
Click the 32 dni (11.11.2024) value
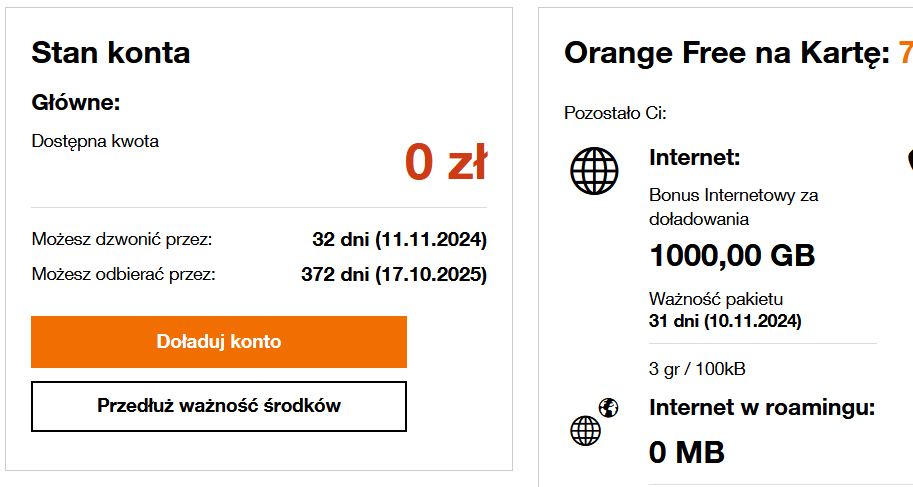(399, 240)
